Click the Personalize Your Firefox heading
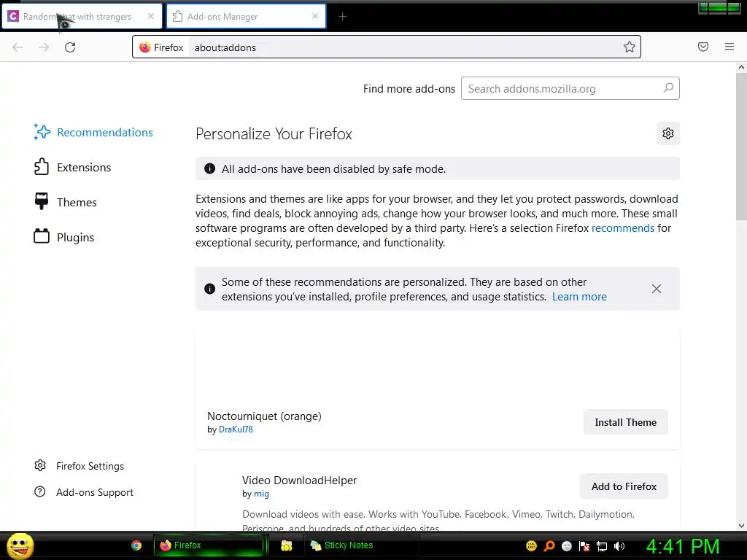Viewport: 747px width, 560px height. (274, 134)
